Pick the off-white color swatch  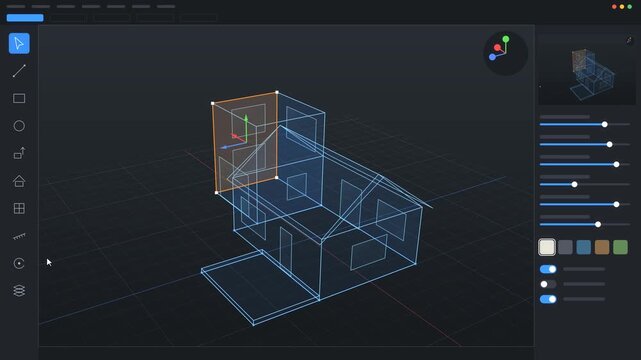[547, 247]
